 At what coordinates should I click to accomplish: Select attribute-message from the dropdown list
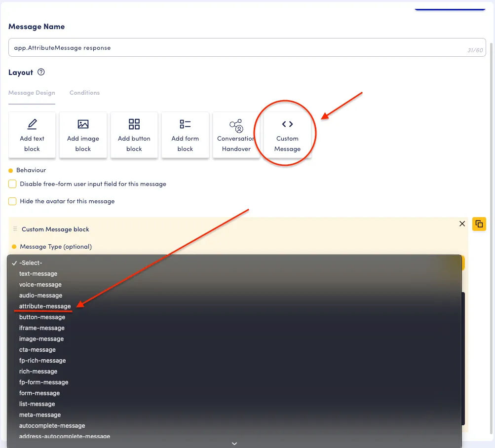coord(234,306)
